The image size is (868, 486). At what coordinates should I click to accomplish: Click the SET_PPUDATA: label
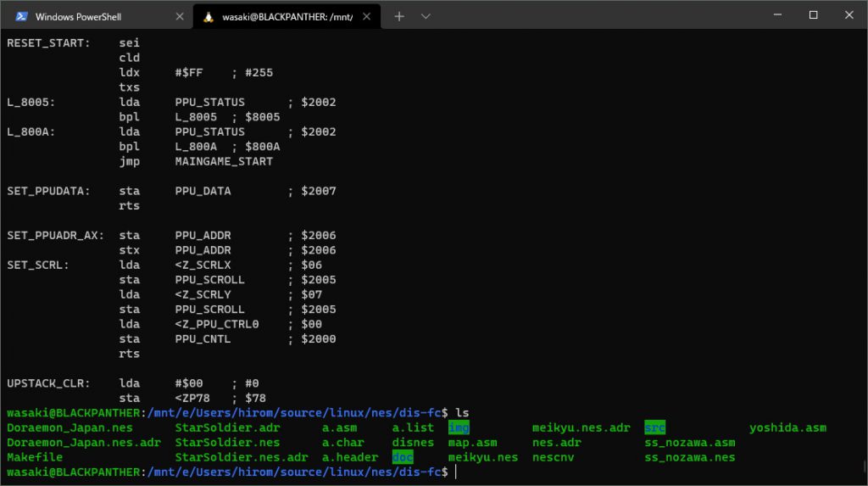pos(48,191)
